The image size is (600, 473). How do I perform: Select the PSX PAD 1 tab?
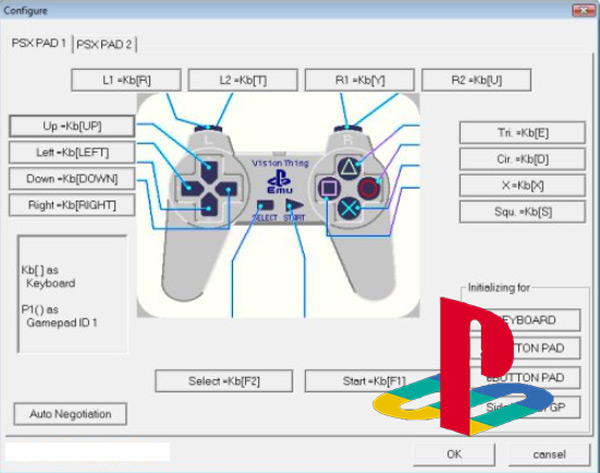(x=38, y=43)
